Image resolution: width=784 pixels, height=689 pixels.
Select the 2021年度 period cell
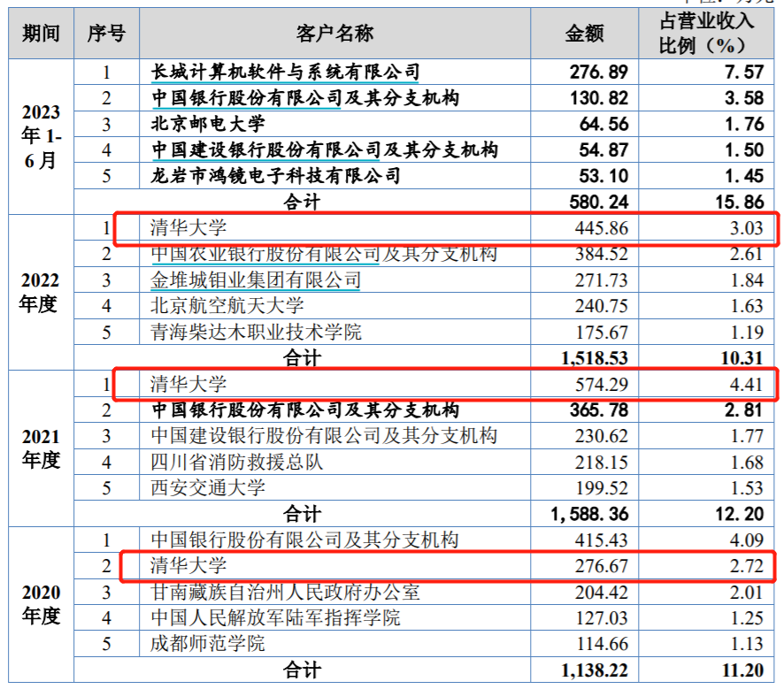pyautogui.click(x=41, y=448)
